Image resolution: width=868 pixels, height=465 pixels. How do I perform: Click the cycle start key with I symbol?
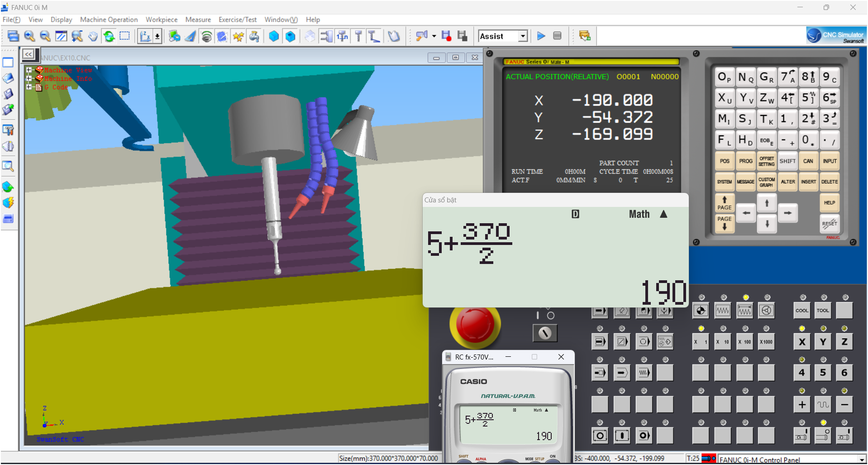point(622,436)
